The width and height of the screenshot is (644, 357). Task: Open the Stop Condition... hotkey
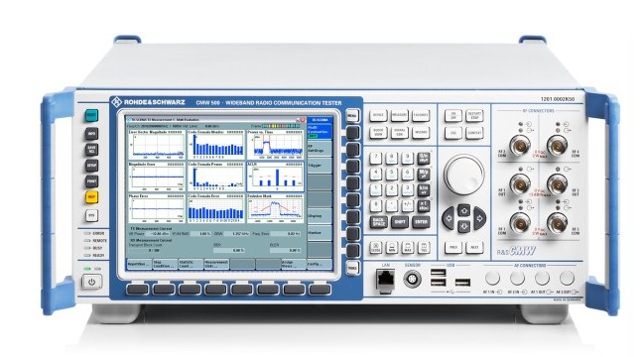pos(165,264)
